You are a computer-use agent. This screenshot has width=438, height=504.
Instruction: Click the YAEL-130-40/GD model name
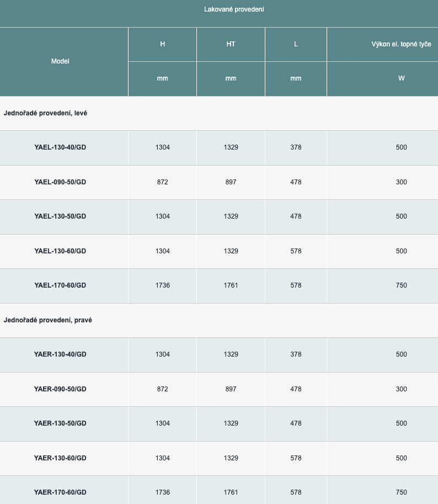coord(60,147)
